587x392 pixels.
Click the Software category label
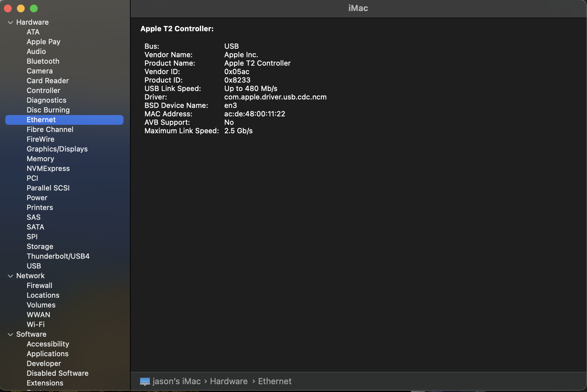coord(31,334)
